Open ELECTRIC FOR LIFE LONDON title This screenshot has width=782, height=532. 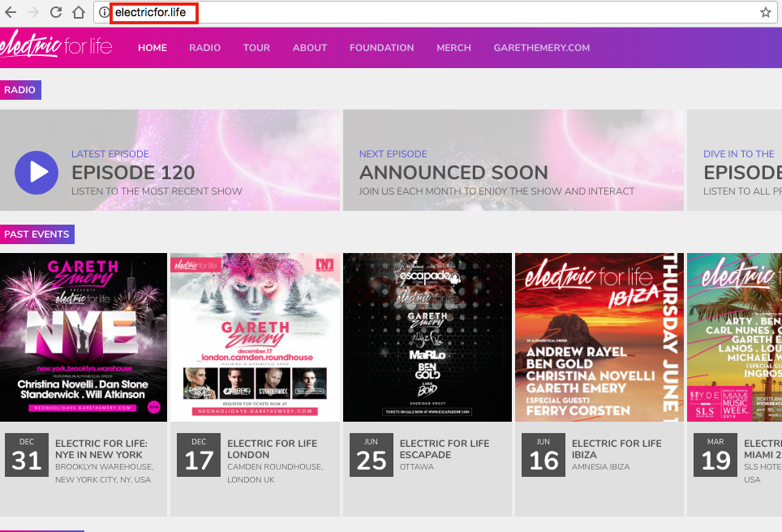coord(273,448)
